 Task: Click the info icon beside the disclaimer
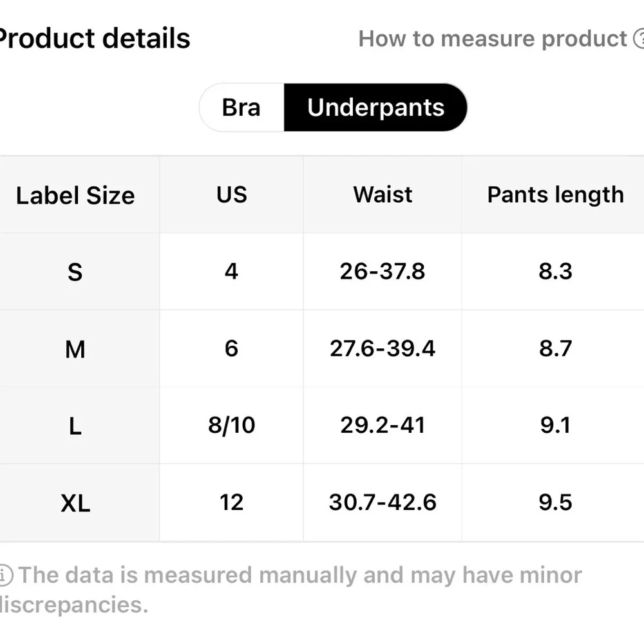click(x=5, y=575)
